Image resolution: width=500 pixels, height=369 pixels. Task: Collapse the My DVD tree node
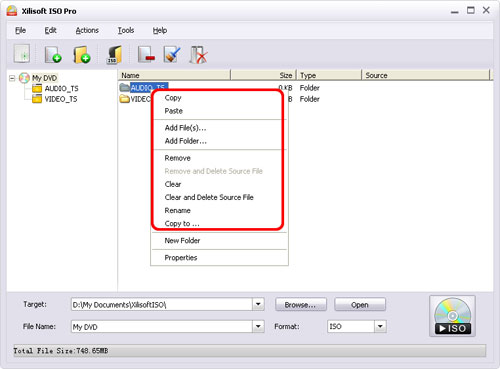[12, 78]
